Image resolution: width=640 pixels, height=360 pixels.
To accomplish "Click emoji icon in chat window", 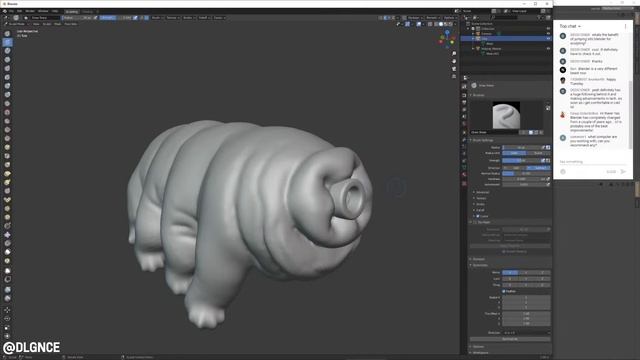I will click(563, 172).
